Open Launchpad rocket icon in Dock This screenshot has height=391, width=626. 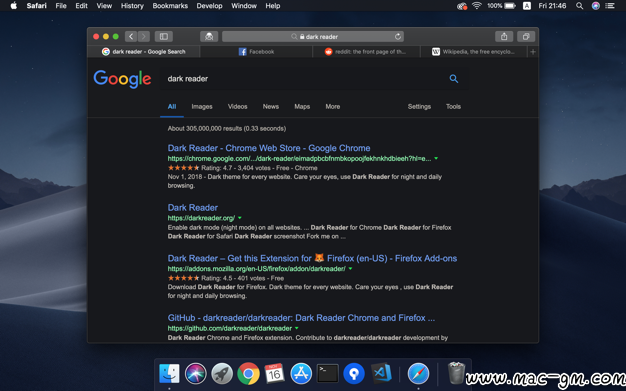coord(222,373)
